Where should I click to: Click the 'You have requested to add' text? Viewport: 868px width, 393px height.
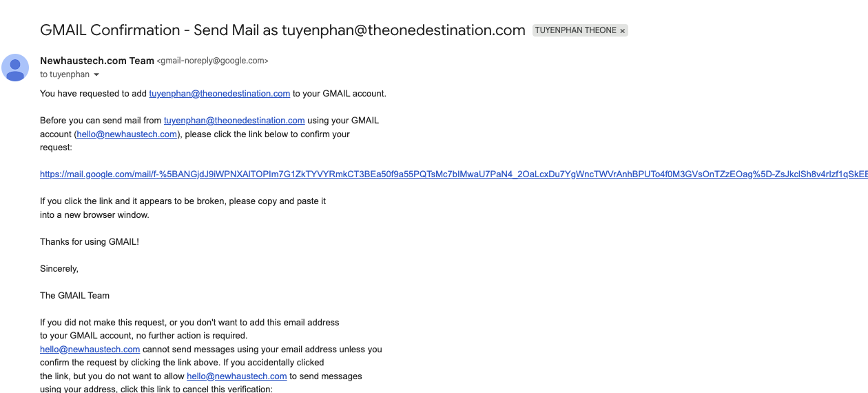tap(94, 93)
